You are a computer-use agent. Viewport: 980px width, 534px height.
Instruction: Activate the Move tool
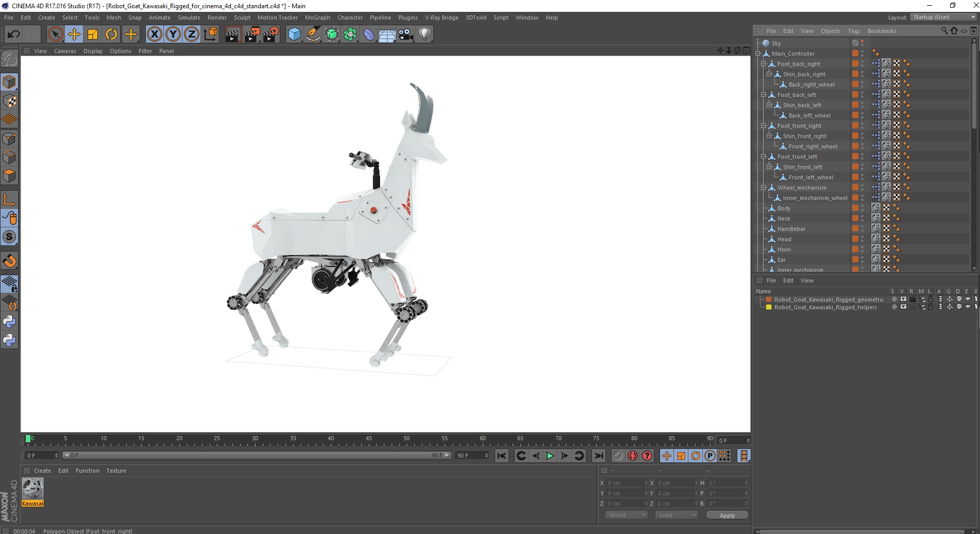(x=74, y=35)
